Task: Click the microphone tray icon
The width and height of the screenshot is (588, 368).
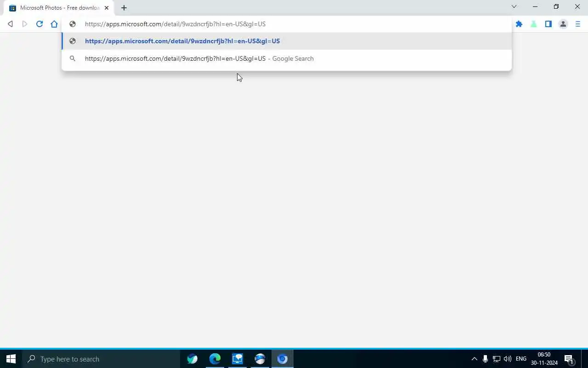Action: [x=485, y=359]
